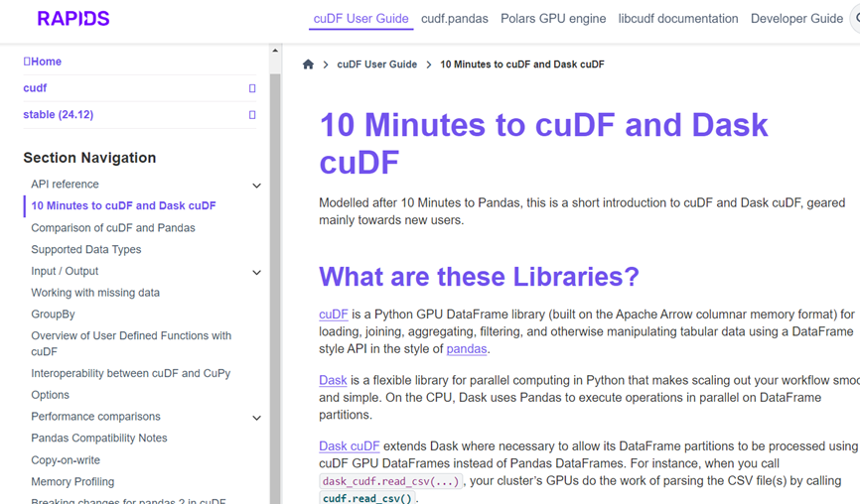Viewport: 860px width, 504px height.
Task: Open the libcudf documentation tab
Action: click(x=678, y=19)
